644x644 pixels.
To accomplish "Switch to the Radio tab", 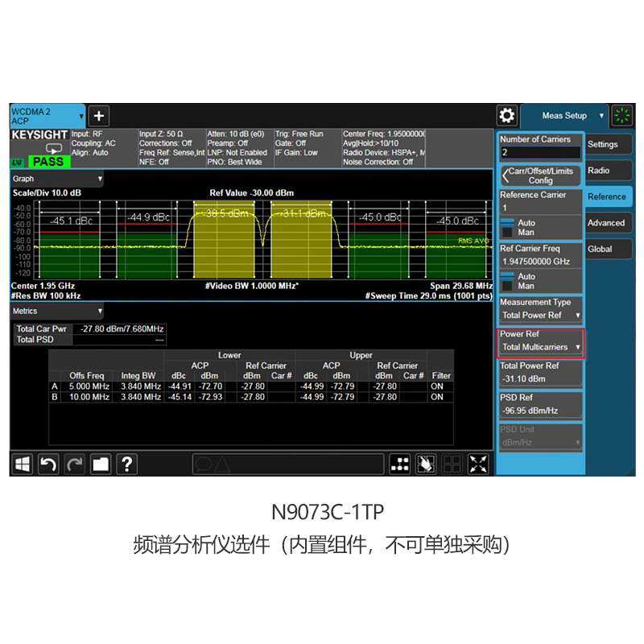I will (609, 171).
